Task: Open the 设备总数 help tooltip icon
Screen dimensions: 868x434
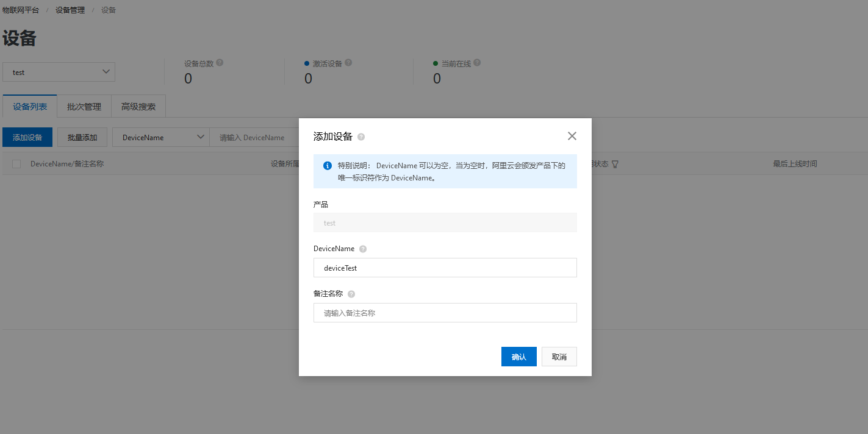Action: pos(220,63)
